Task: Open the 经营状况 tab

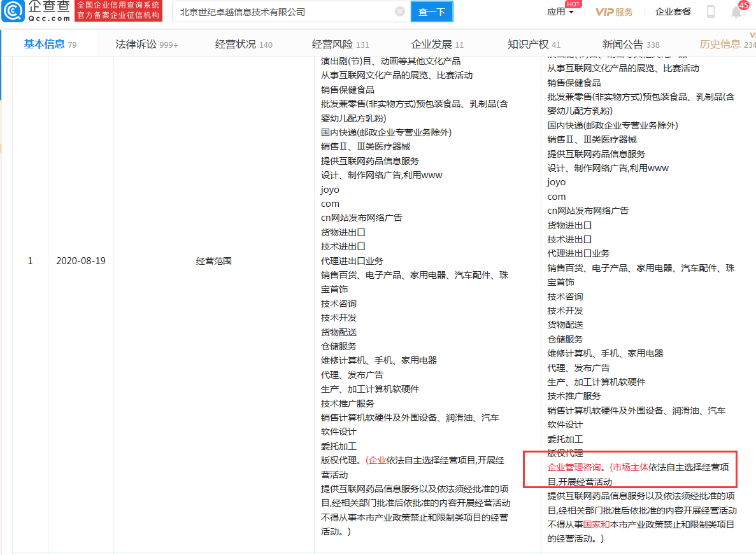Action: [243, 44]
